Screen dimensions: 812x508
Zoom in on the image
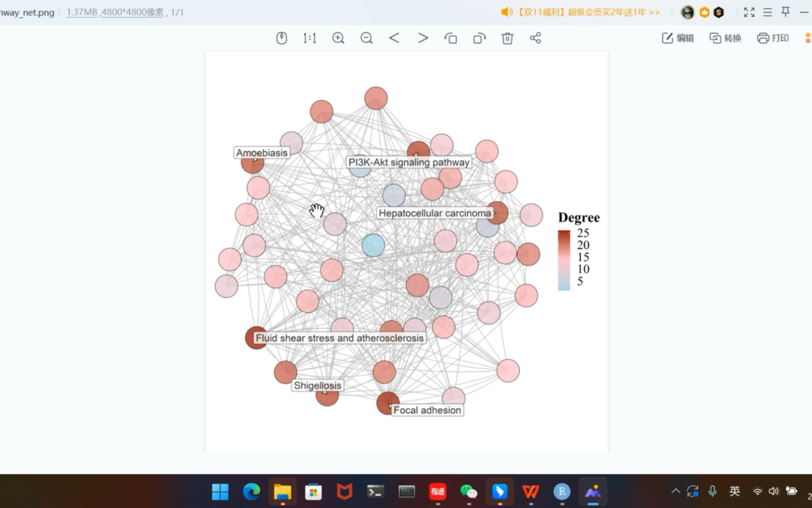coord(338,38)
